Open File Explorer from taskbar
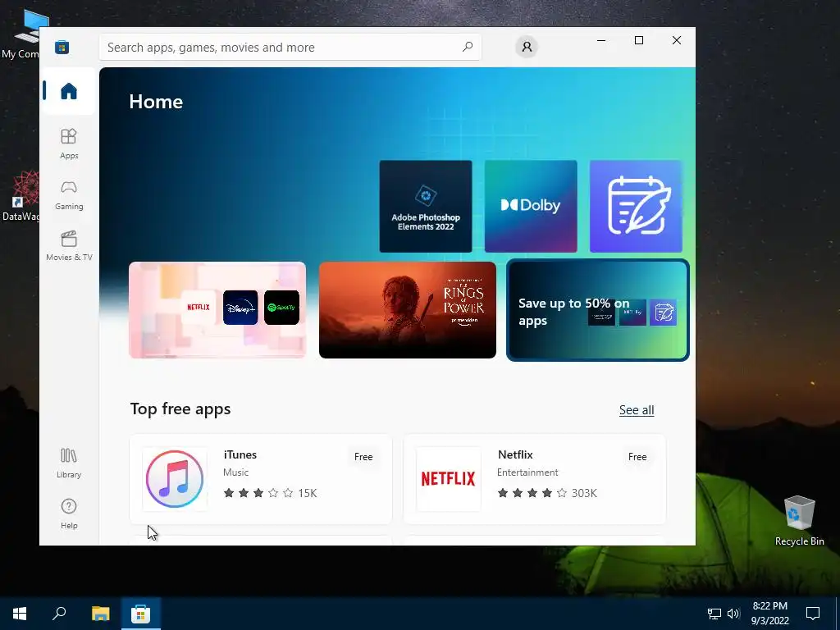 tap(100, 614)
